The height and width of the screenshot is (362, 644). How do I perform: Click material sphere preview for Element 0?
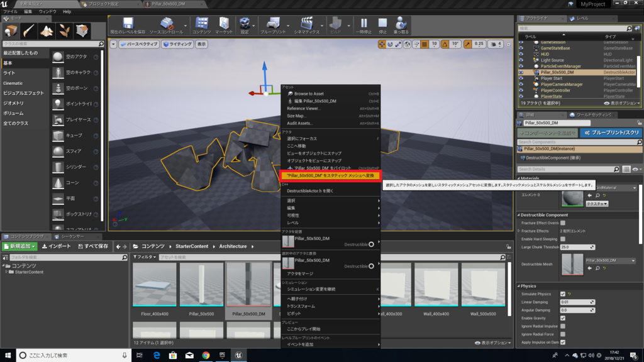click(572, 199)
